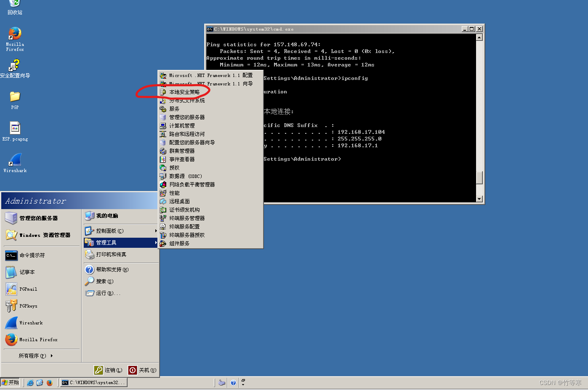The width and height of the screenshot is (588, 390).
Task: Open Mozilla Firefox desktop shortcut
Action: pyautogui.click(x=15, y=39)
